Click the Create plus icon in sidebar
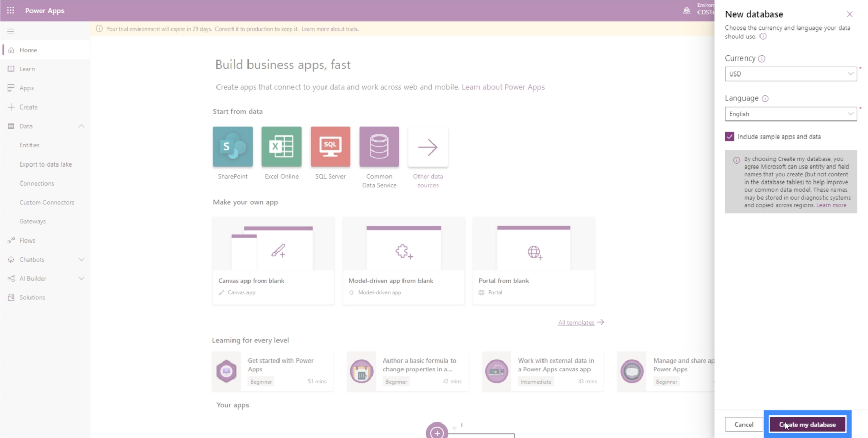 [11, 107]
